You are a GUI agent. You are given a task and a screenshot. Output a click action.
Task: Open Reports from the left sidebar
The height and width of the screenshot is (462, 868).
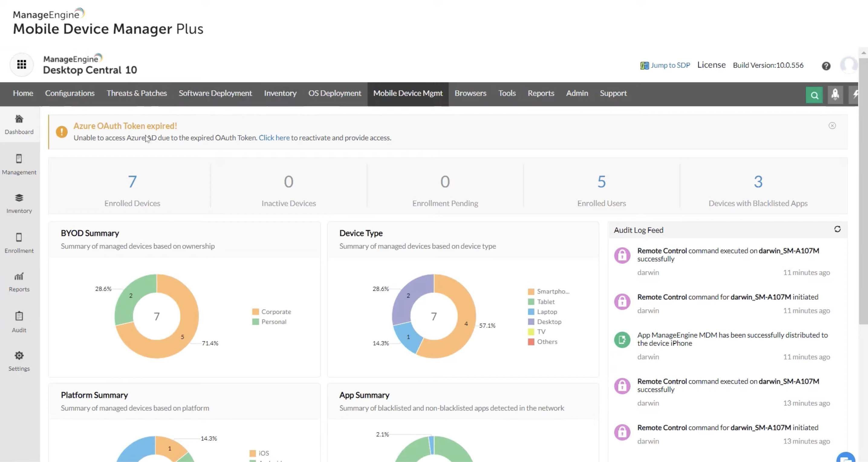click(x=19, y=282)
